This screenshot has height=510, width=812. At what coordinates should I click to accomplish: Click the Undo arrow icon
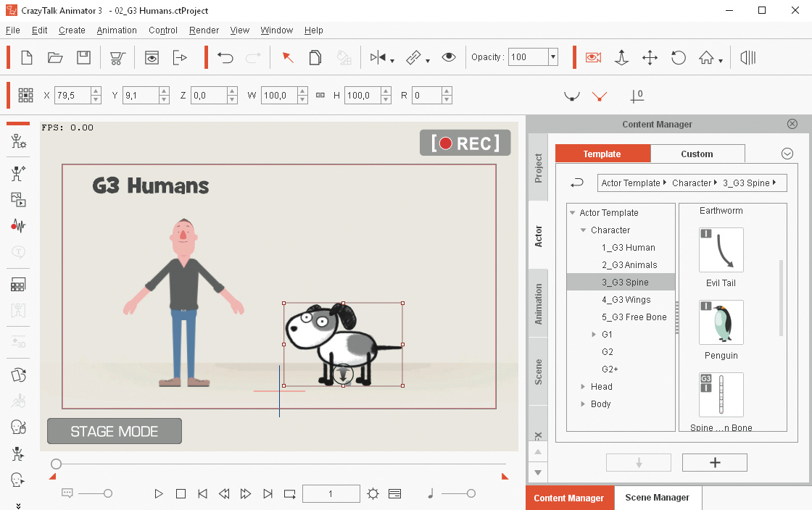click(x=225, y=58)
